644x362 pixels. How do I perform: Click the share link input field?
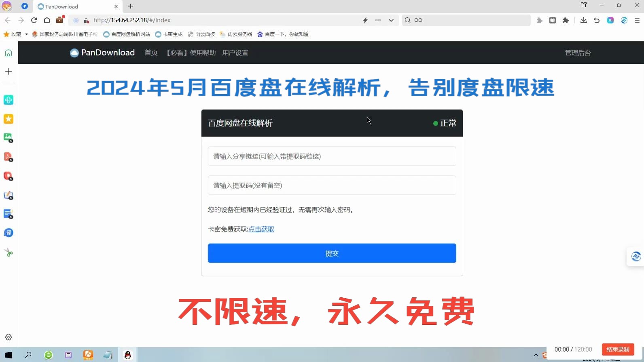point(332,156)
